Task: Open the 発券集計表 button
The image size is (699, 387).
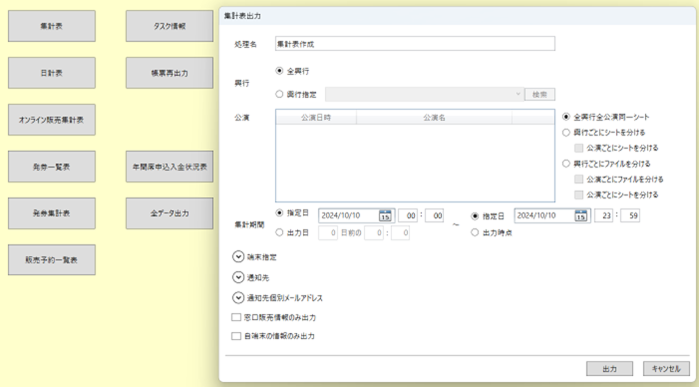Action: tap(52, 213)
